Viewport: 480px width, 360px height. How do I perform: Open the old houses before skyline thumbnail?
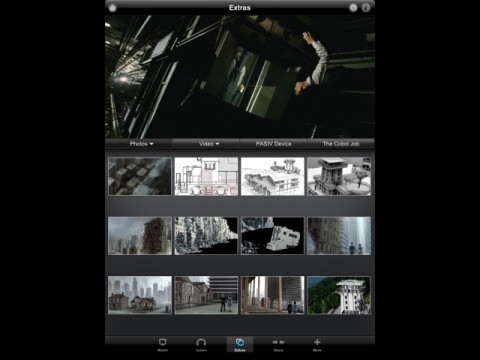140,295
